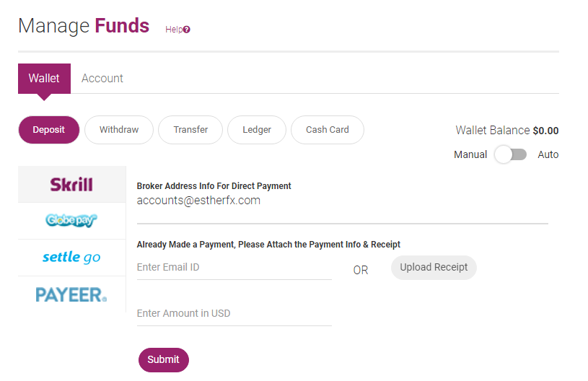Click the accounts@estherfx.com broker address
The image size is (588, 381).
(x=198, y=201)
